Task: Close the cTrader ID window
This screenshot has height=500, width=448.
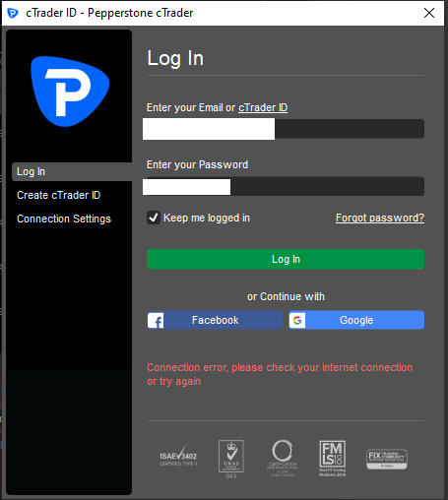Action: pyautogui.click(x=429, y=13)
